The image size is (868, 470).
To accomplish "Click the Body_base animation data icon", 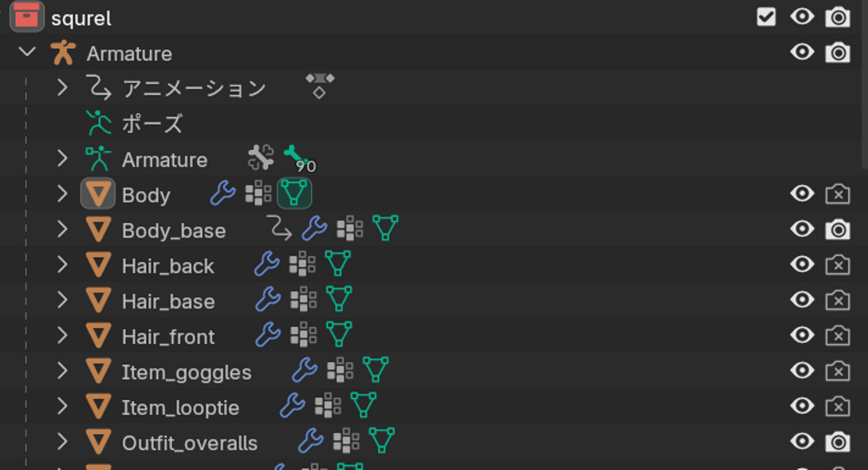I will click(x=280, y=228).
